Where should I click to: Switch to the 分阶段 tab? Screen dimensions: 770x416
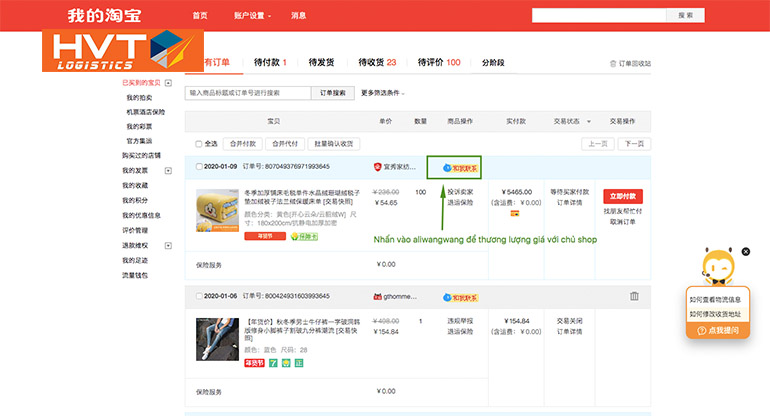coord(493,62)
